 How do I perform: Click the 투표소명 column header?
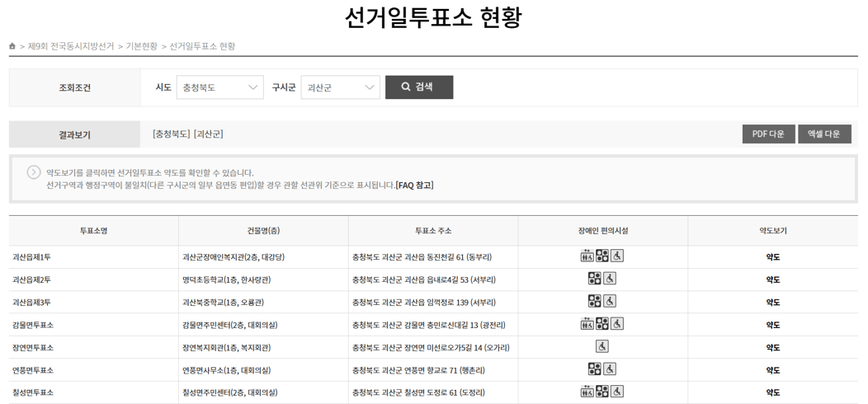coord(93,232)
